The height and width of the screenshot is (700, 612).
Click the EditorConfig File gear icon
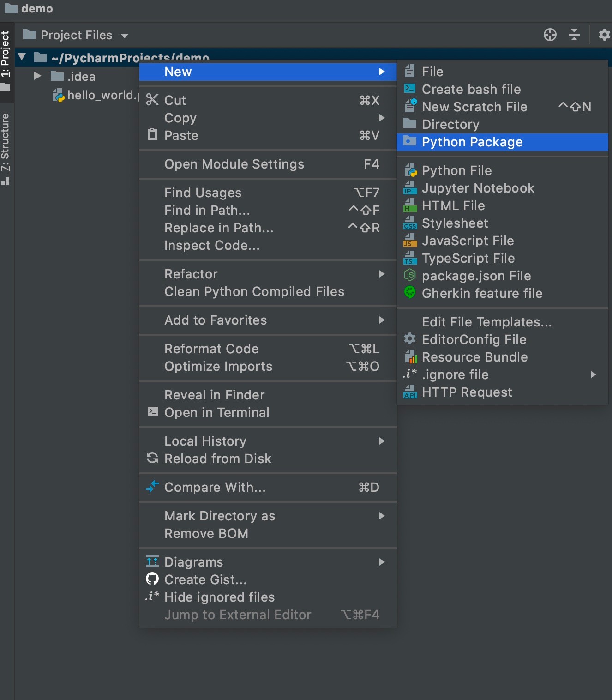point(409,339)
